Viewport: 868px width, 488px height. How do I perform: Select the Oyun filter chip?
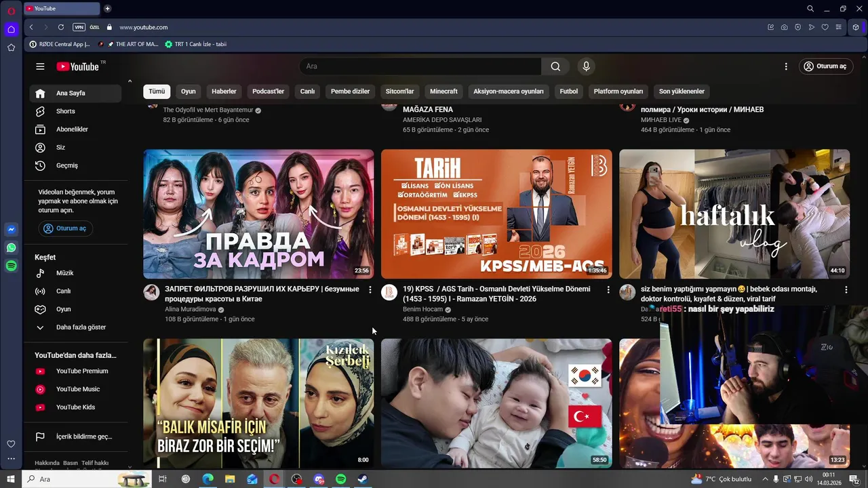pyautogui.click(x=189, y=91)
